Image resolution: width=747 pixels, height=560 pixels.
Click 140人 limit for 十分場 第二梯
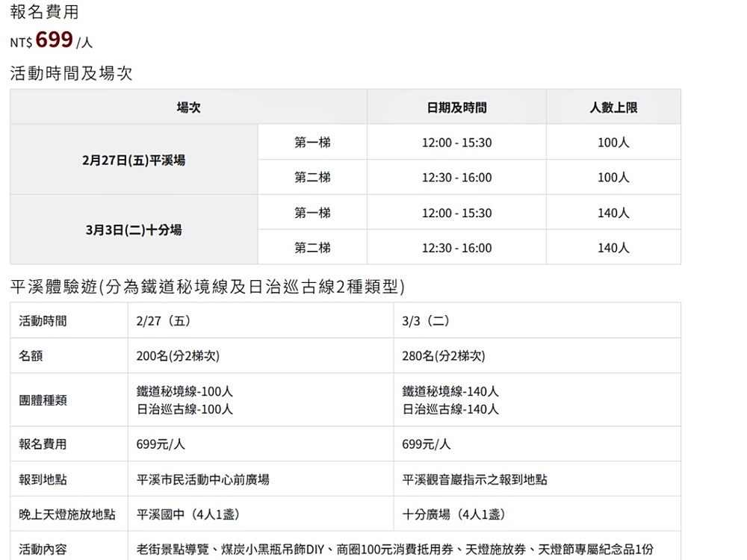(613, 248)
